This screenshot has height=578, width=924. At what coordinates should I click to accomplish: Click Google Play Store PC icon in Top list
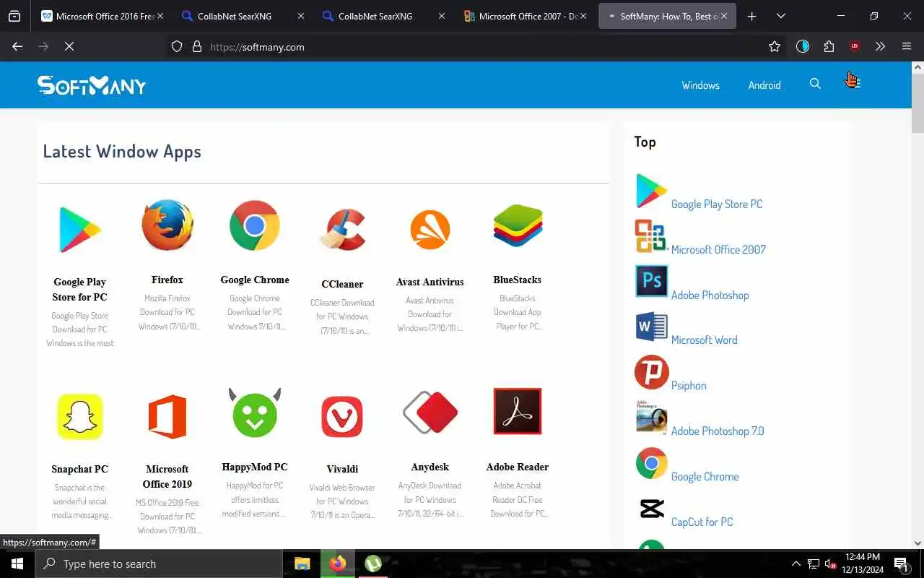[x=651, y=191]
